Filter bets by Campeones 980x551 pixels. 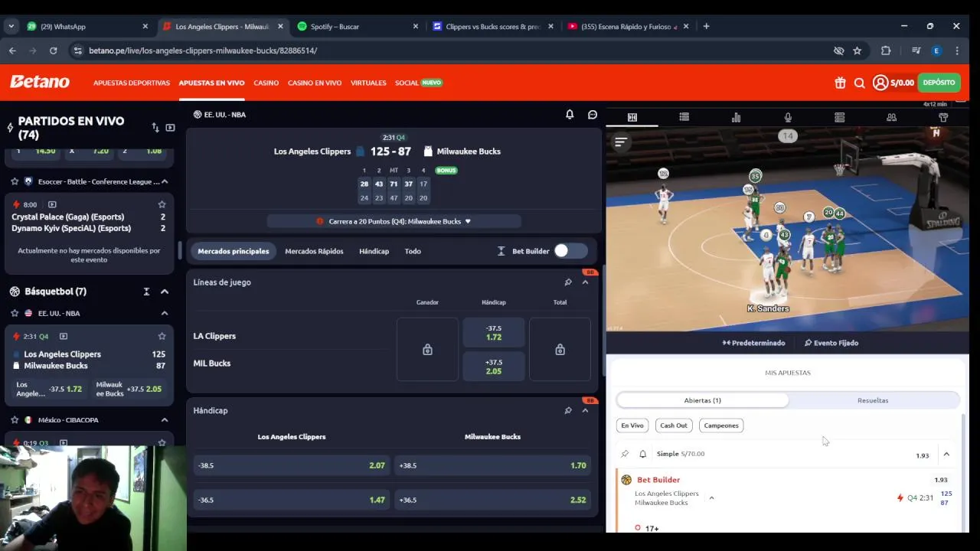point(721,425)
